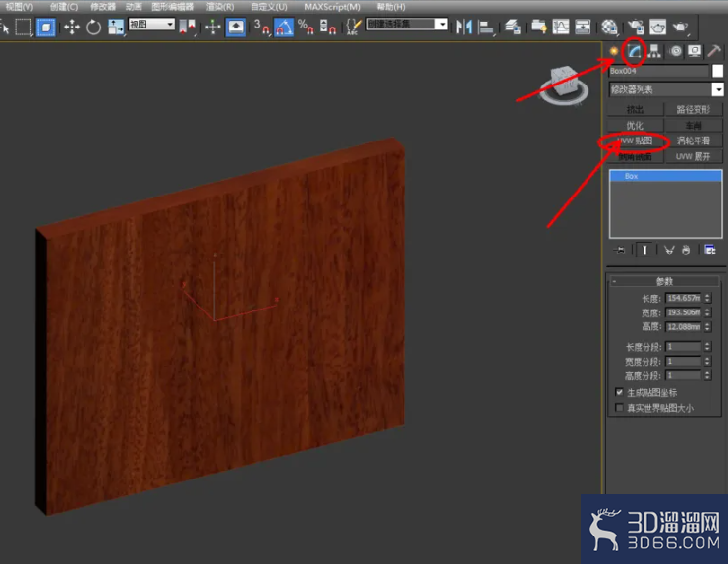This screenshot has height=564, width=728.
Task: Click the 涡轮平滑 modifier button
Action: tap(694, 141)
